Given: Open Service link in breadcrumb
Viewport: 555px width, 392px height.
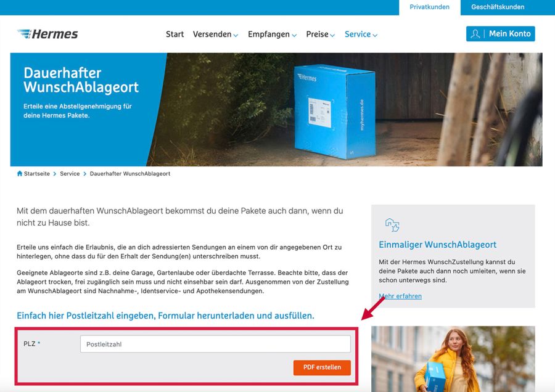Looking at the screenshot, I should tap(70, 174).
